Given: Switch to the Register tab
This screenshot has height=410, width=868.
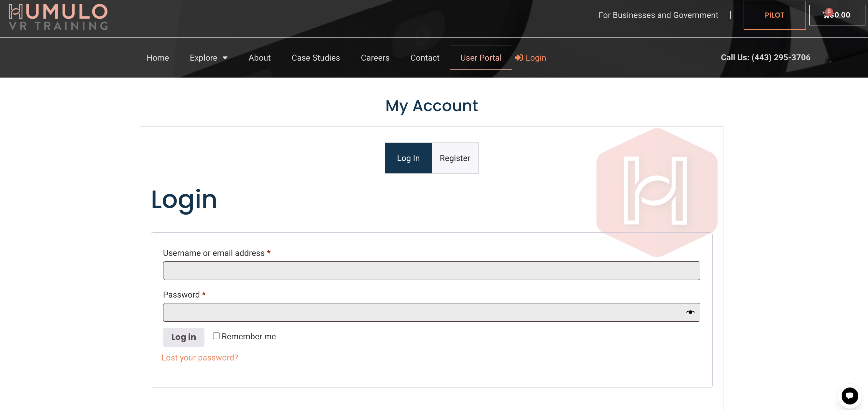Looking at the screenshot, I should point(455,158).
